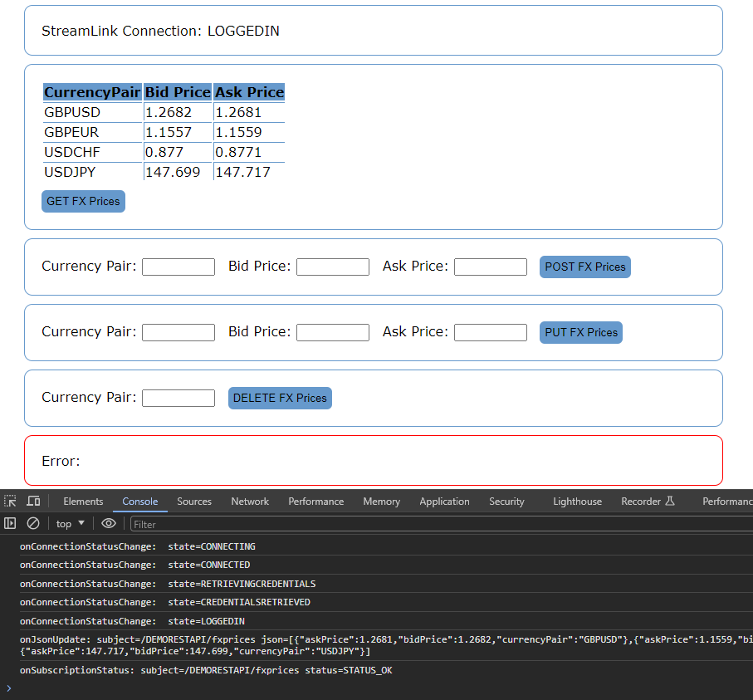The image size is (753, 700).
Task: Switch to the Security tab
Action: [x=506, y=501]
